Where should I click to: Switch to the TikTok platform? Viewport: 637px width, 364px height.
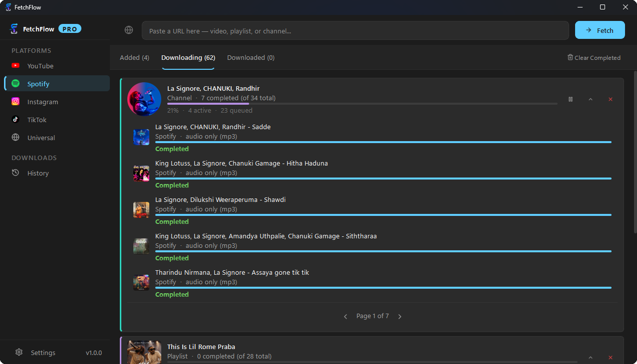tap(57, 120)
